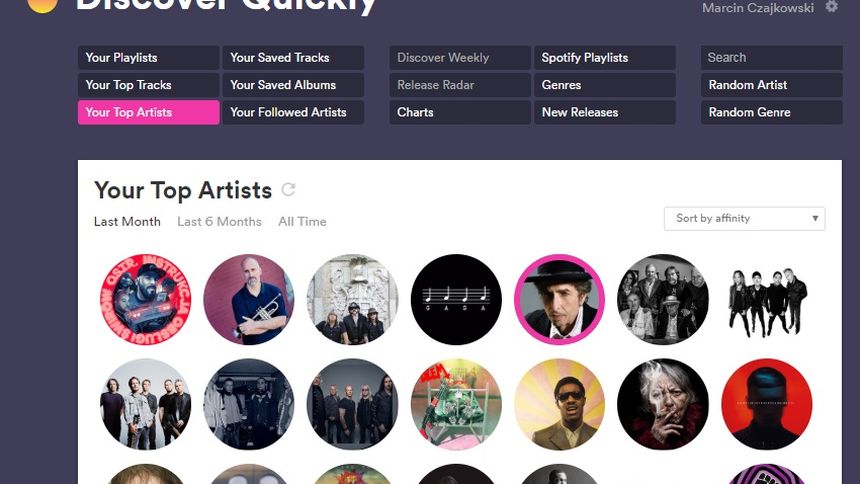Screen dimensions: 860x484
Task: Select the Last 6 Months tab
Action: click(219, 222)
